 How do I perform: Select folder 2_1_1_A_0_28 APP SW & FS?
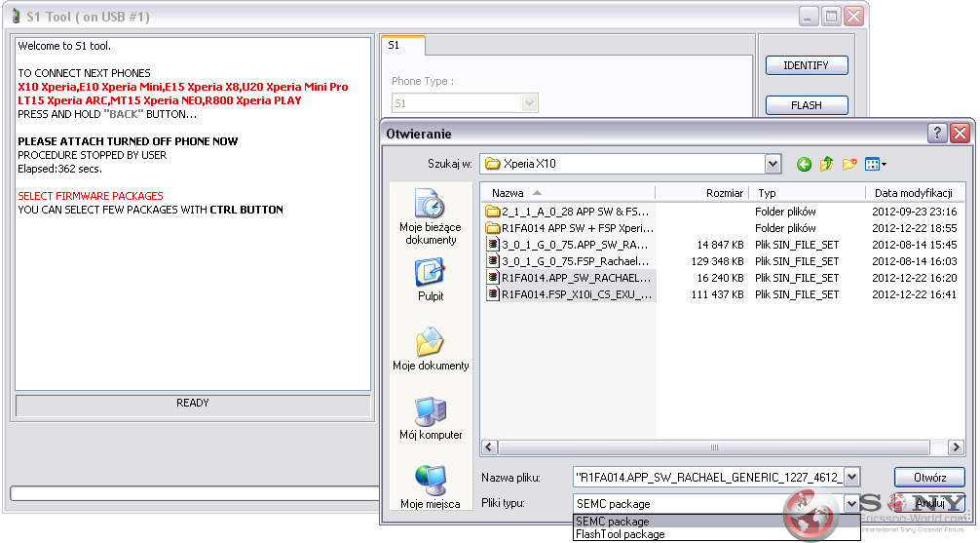tap(568, 212)
